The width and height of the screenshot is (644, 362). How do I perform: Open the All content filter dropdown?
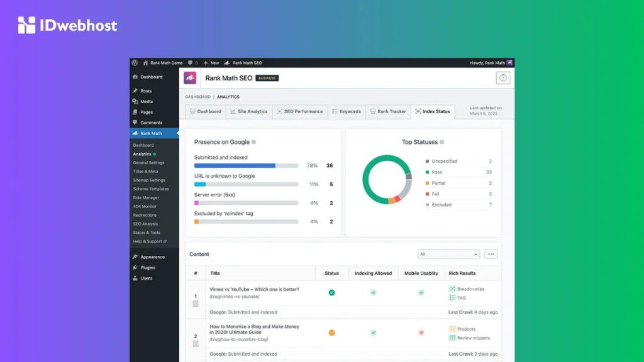pyautogui.click(x=448, y=254)
